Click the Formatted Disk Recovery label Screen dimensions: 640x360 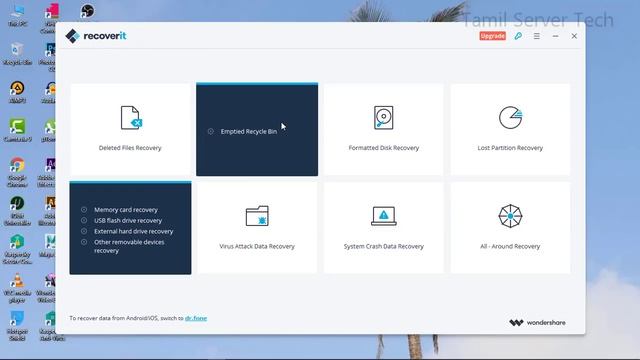(384, 148)
